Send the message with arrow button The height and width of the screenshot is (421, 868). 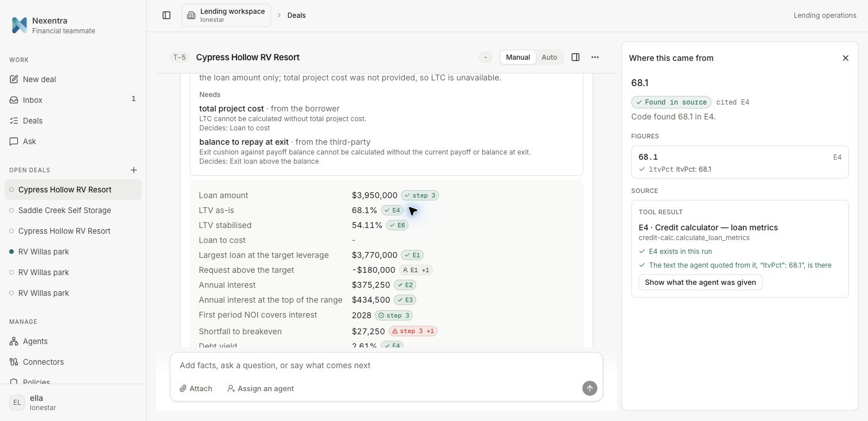590,388
